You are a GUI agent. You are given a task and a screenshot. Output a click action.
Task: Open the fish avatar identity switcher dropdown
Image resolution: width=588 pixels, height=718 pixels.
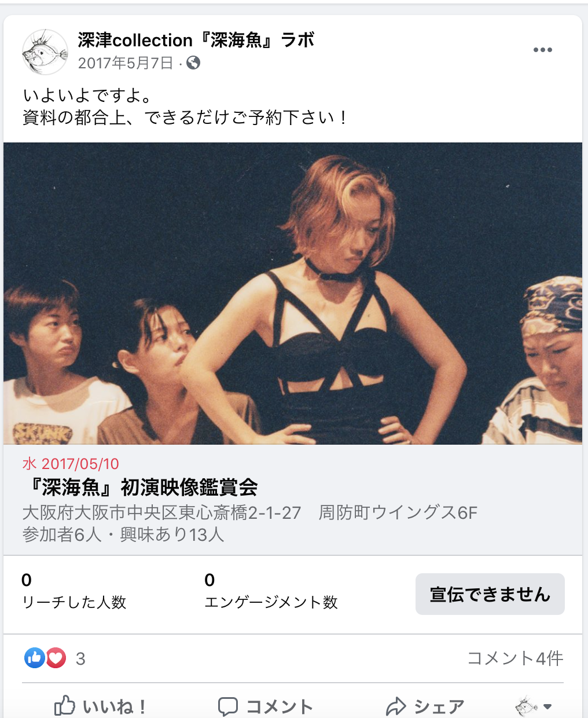pos(534,706)
